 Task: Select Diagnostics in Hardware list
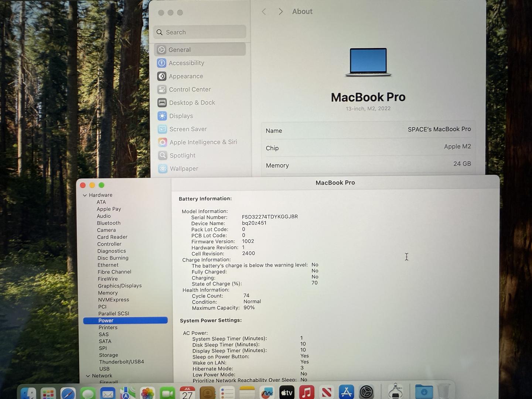[112, 251]
